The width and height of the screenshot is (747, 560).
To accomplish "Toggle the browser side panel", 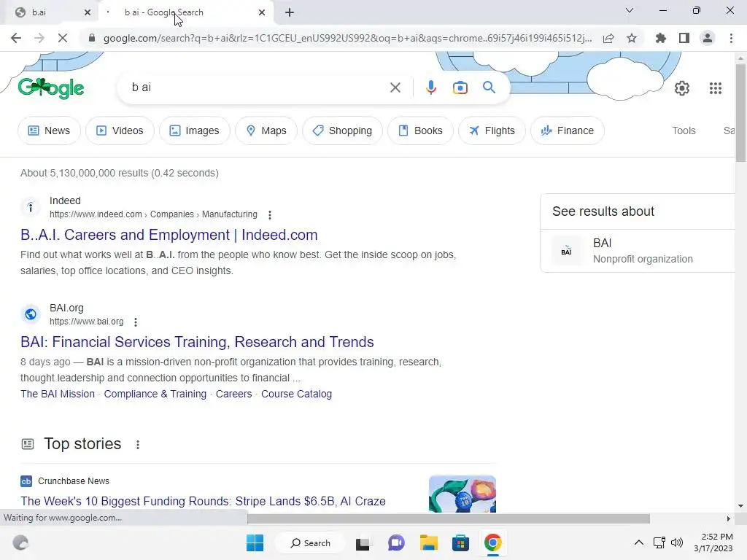I will pos(684,38).
